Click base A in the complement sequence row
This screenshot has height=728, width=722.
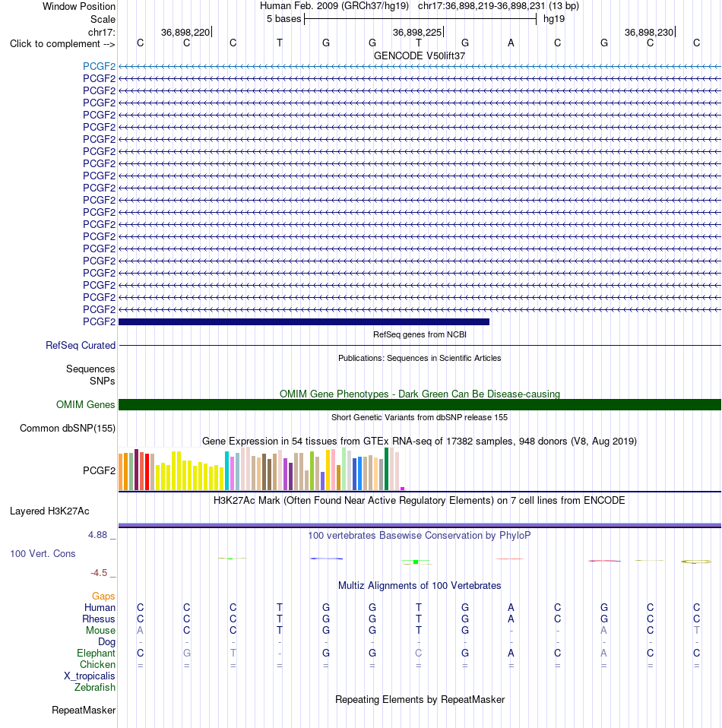511,43
